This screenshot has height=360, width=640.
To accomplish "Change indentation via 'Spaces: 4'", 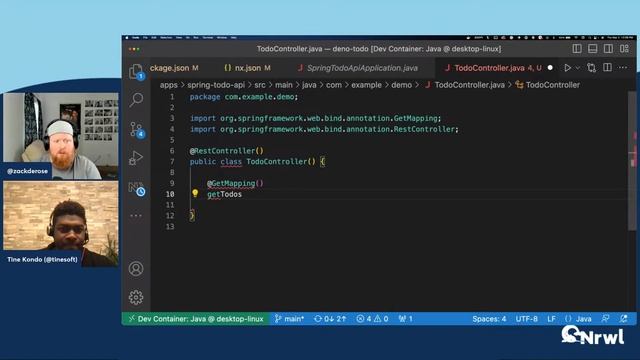I will tap(489, 319).
